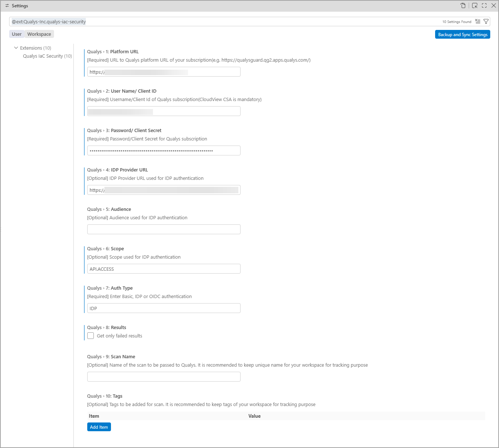Open Settings (JSON) file icon

(x=463, y=5)
